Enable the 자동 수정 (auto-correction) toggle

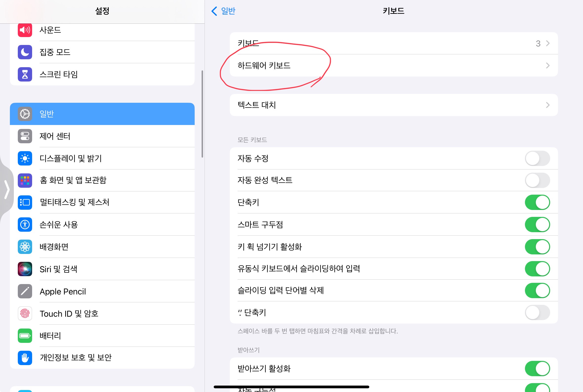pos(537,158)
